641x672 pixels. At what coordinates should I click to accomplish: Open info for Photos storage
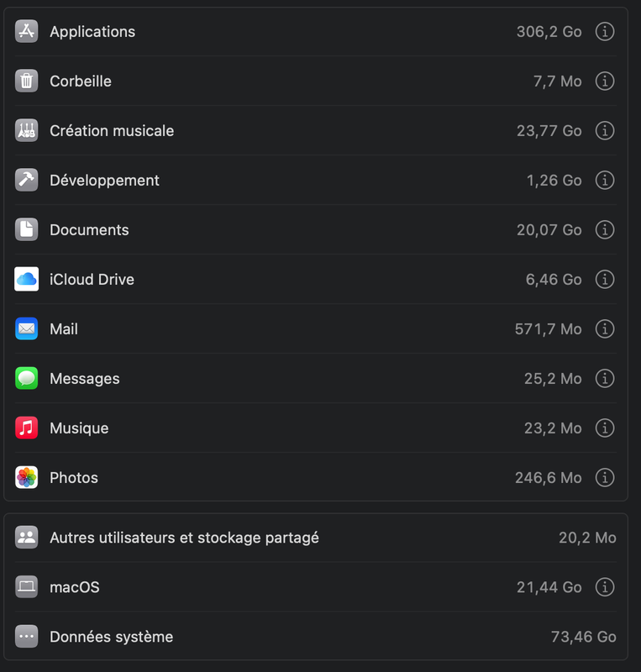click(604, 478)
